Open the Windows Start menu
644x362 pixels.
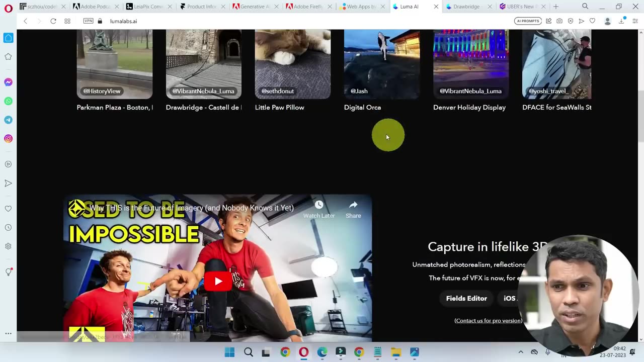[x=229, y=352]
